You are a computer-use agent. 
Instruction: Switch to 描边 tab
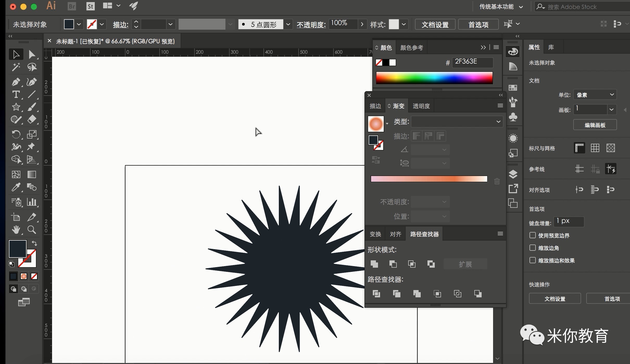[x=375, y=106]
